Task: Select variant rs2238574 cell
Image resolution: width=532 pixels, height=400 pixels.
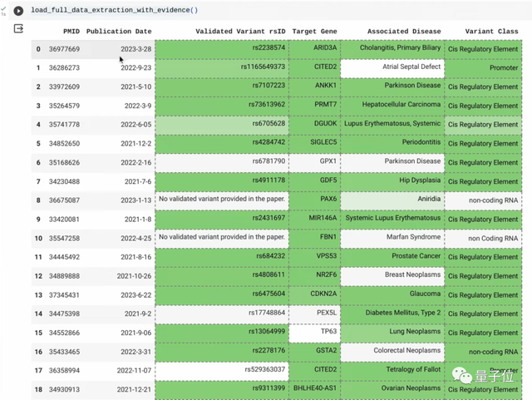Action: [x=222, y=49]
